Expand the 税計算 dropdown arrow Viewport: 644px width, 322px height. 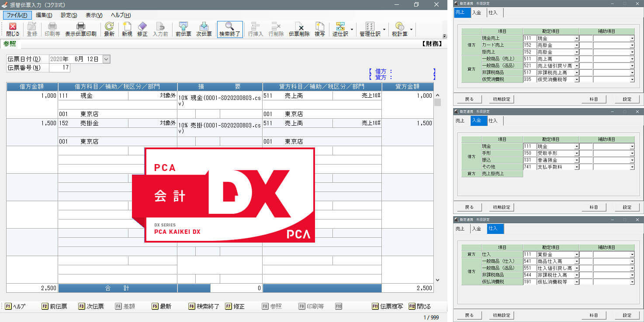coord(411,30)
